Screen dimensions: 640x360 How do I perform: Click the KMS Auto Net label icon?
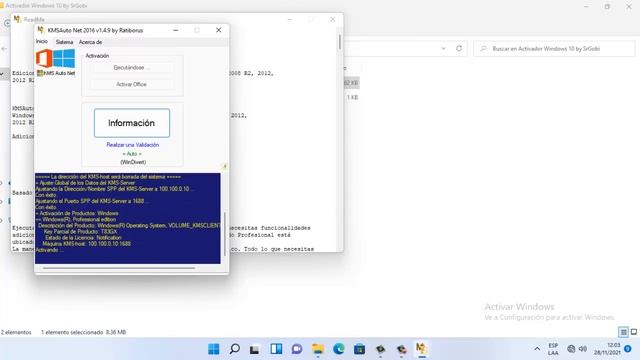click(x=56, y=73)
